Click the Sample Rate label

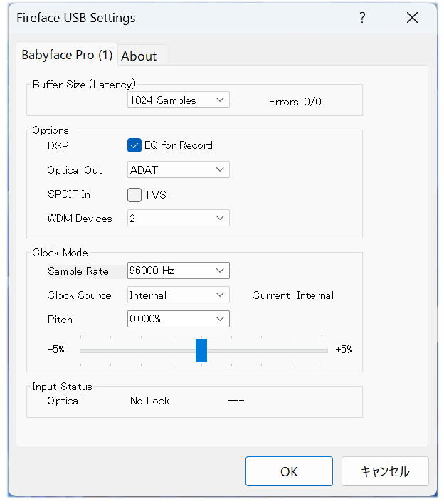[x=78, y=271]
